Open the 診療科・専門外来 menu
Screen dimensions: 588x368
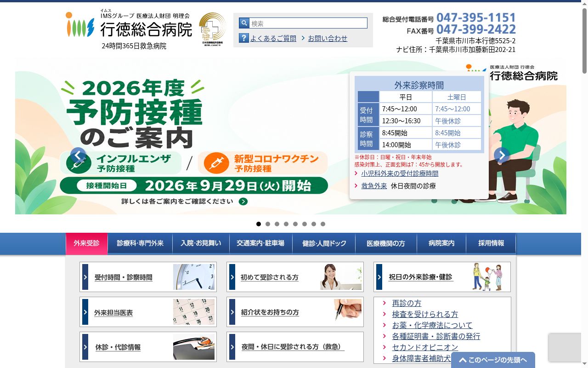point(140,243)
